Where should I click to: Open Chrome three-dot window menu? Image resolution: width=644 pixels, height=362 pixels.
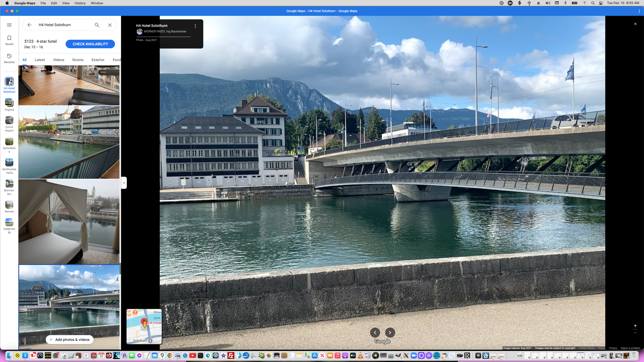click(639, 11)
